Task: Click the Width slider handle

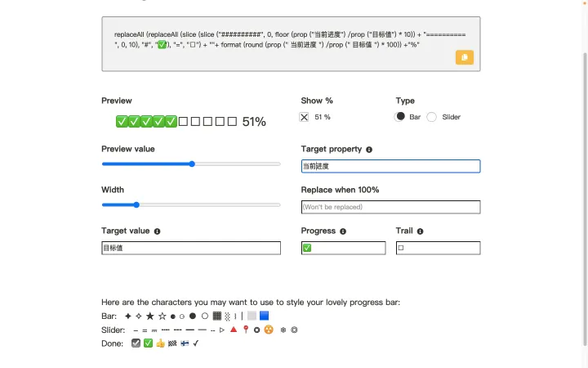Action: (x=136, y=204)
